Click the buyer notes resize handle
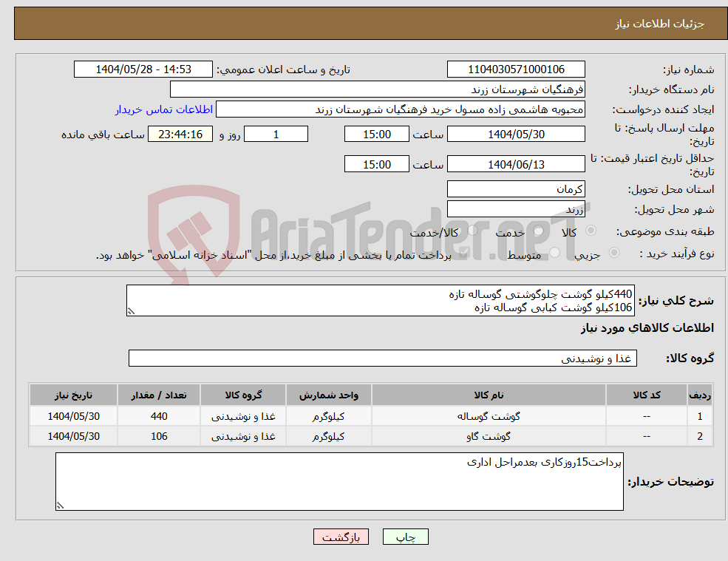The width and height of the screenshot is (728, 561). tap(60, 506)
